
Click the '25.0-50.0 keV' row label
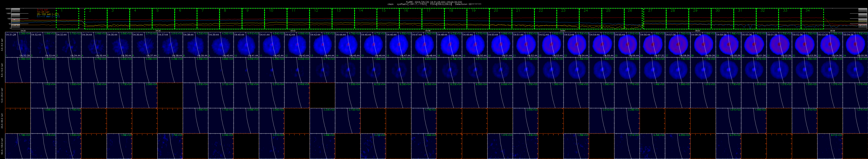tap(2, 121)
